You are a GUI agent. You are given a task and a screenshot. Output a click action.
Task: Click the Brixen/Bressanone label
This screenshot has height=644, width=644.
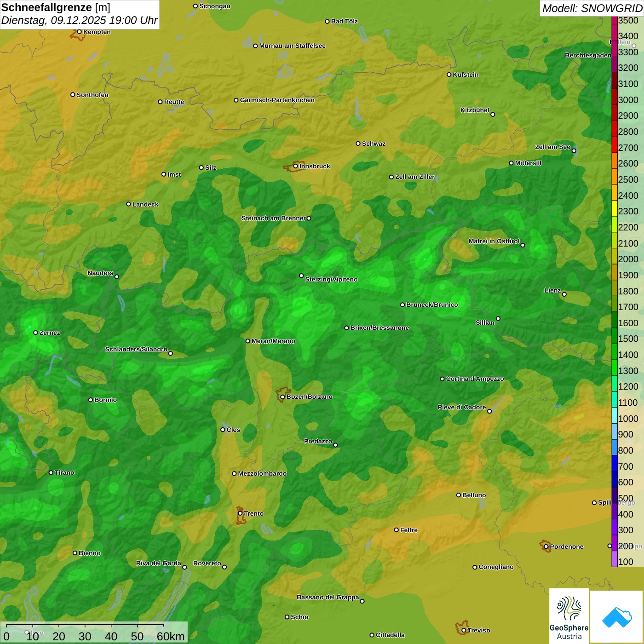pos(379,328)
